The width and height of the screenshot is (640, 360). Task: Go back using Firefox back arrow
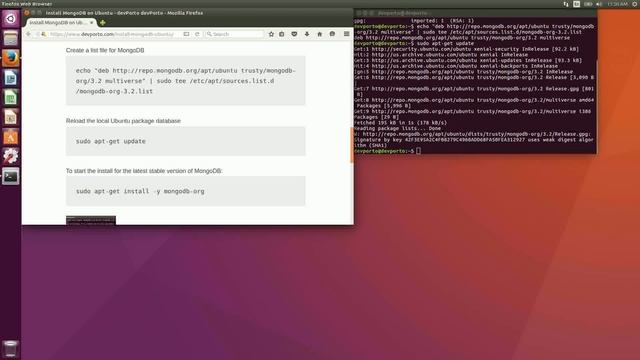29,34
